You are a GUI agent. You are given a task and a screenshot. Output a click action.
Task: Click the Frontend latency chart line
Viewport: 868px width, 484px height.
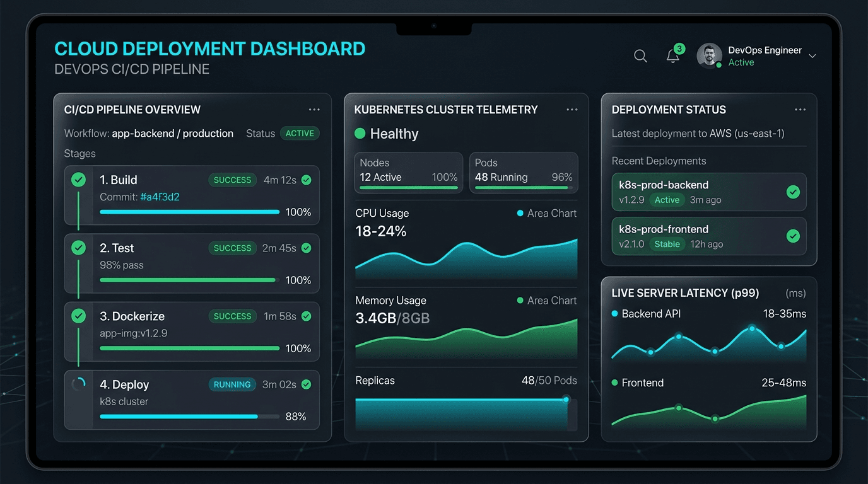709,412
